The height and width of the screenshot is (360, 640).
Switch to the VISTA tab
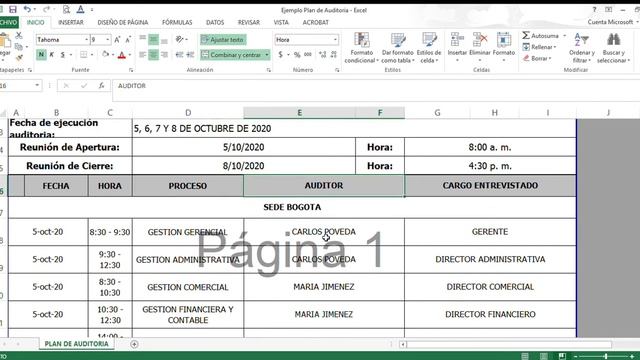click(x=281, y=22)
